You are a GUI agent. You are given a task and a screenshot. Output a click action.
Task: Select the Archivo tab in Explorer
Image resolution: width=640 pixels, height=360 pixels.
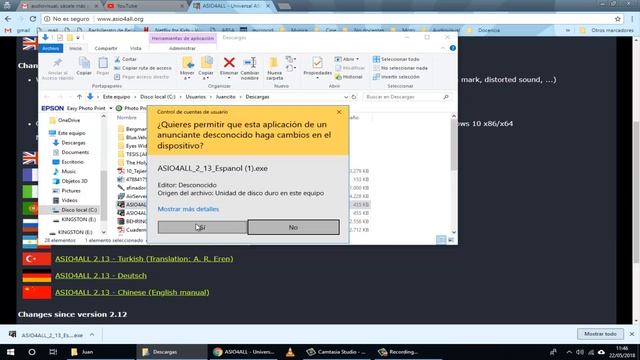click(x=51, y=48)
